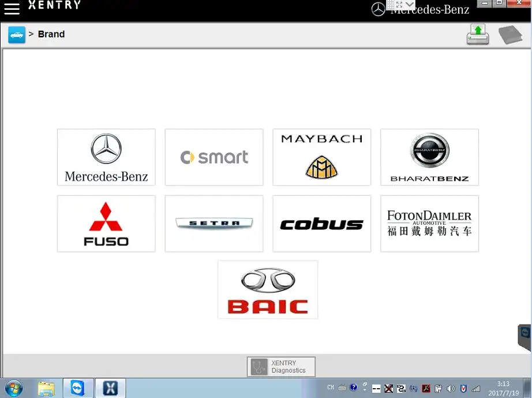Click the white double-dash tray icon
Viewport: 532px width, 398px height.
click(x=376, y=389)
